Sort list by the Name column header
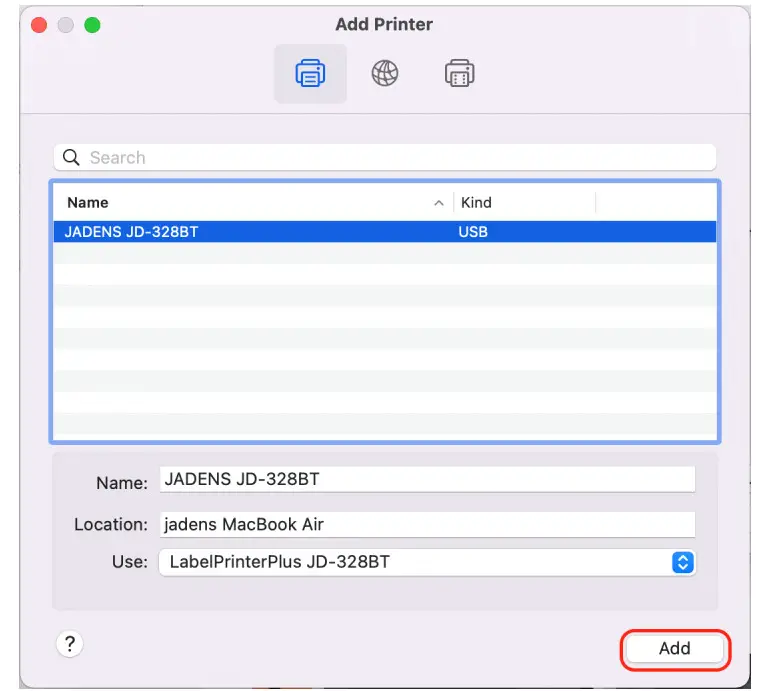761x691 pixels. click(88, 202)
